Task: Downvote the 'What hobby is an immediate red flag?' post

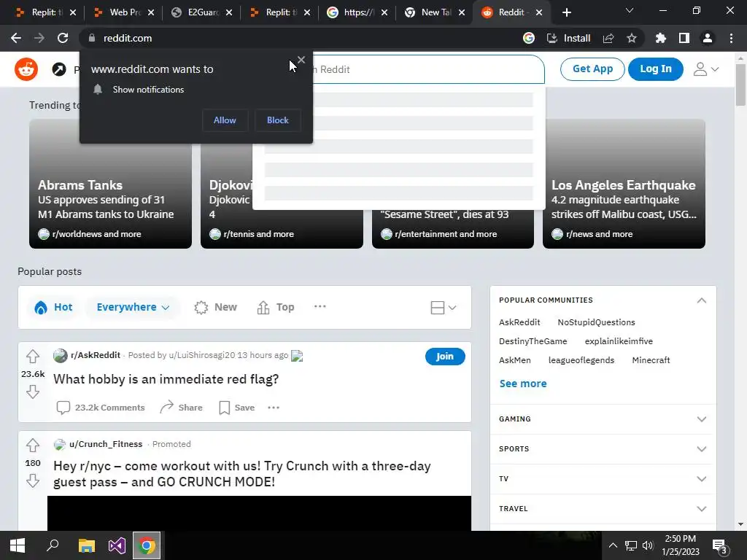Action: click(32, 392)
